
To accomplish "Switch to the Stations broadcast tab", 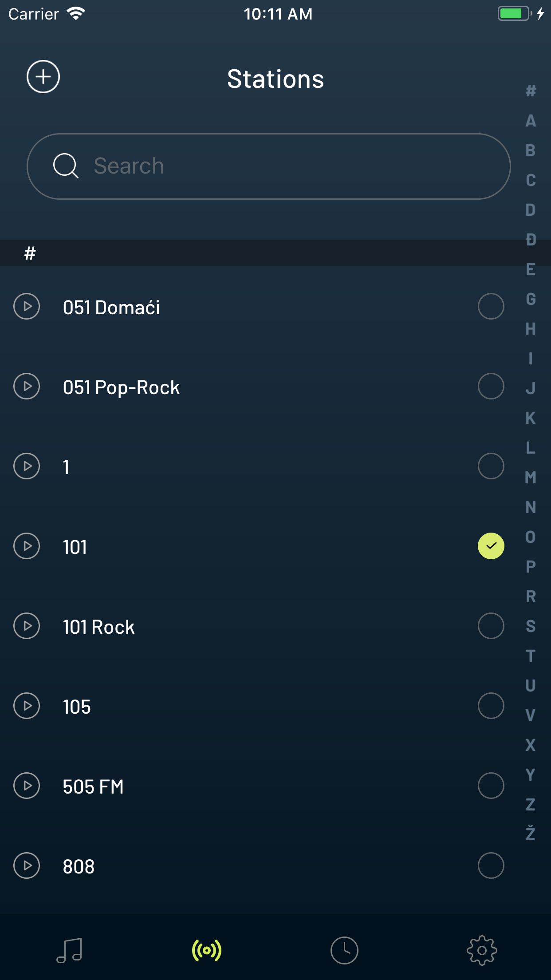I will point(206,950).
